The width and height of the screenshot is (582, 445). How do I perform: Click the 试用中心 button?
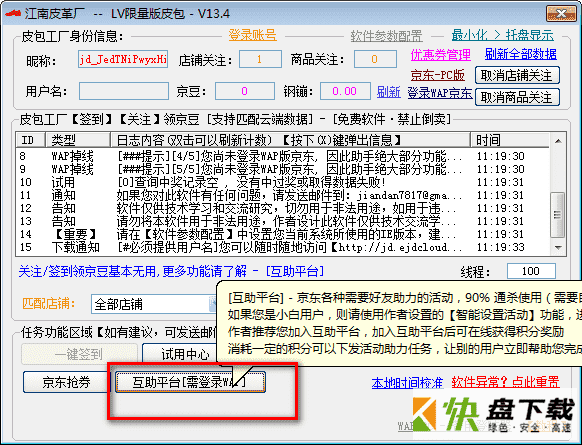click(x=180, y=354)
